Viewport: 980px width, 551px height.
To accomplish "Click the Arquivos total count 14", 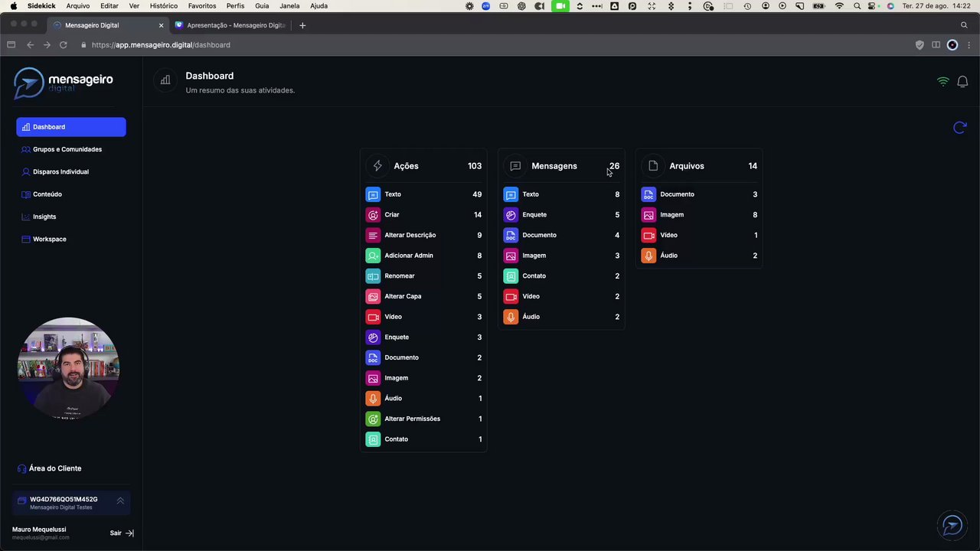I will pos(753,166).
